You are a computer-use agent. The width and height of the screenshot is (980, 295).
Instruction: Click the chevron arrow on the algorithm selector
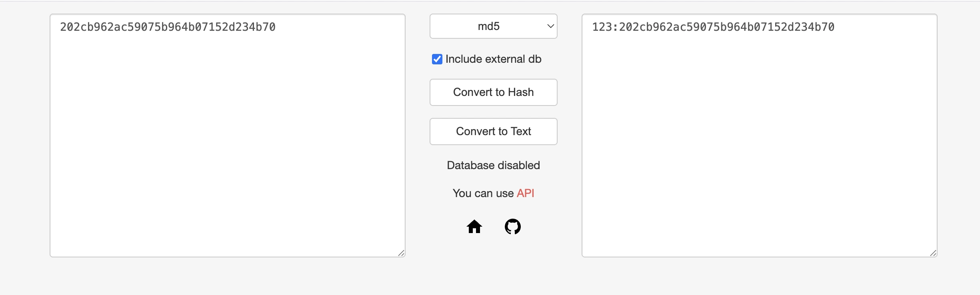(x=550, y=26)
